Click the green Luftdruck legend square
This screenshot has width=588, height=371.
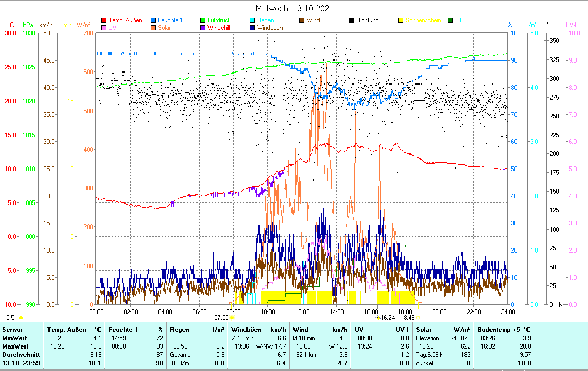click(x=203, y=21)
